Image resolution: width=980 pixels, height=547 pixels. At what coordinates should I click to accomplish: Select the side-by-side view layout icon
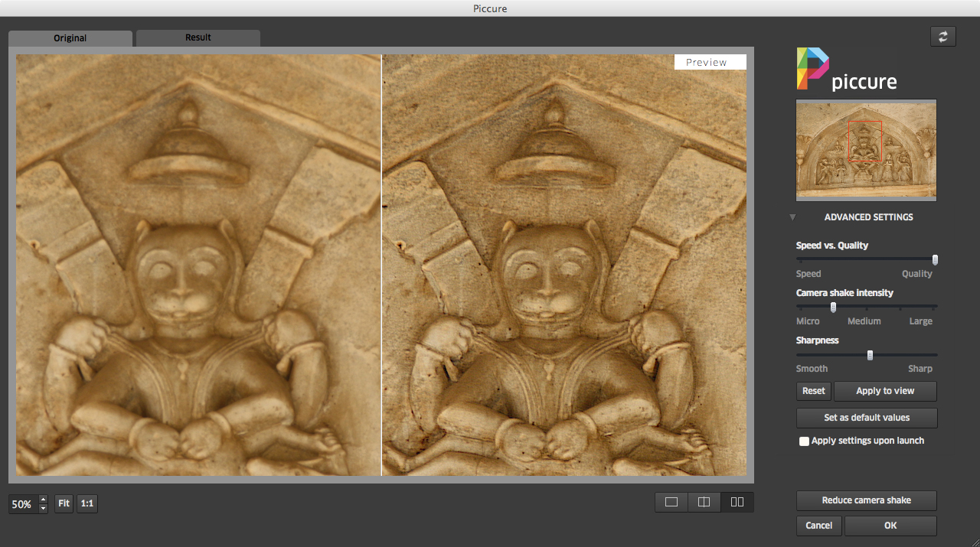coord(737,502)
